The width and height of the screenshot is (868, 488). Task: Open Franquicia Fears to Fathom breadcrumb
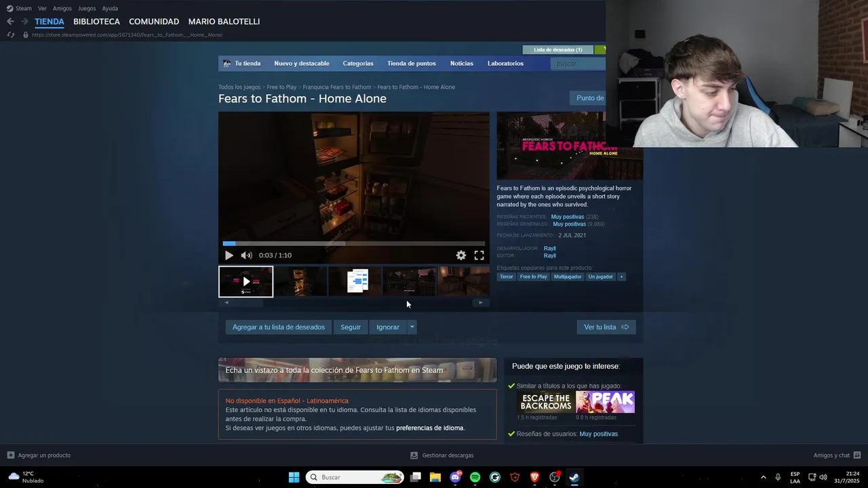tap(337, 87)
